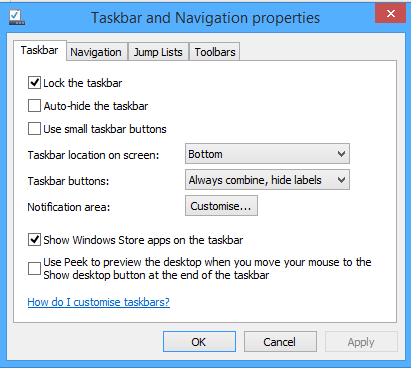
Task: Go to the Toolbars tab
Action: (215, 52)
